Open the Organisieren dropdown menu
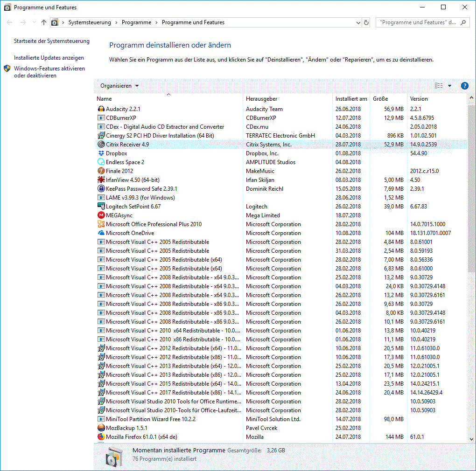Image resolution: width=476 pixels, height=471 pixels. point(119,86)
